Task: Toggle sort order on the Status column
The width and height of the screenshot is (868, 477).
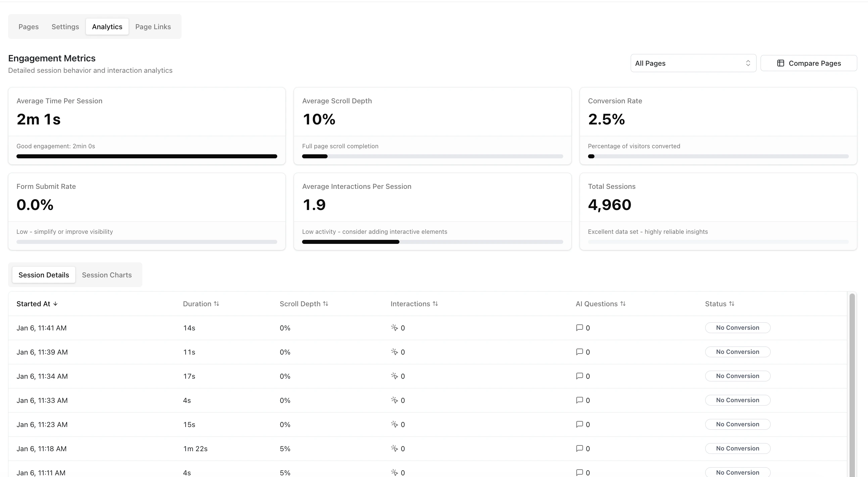Action: click(x=731, y=303)
